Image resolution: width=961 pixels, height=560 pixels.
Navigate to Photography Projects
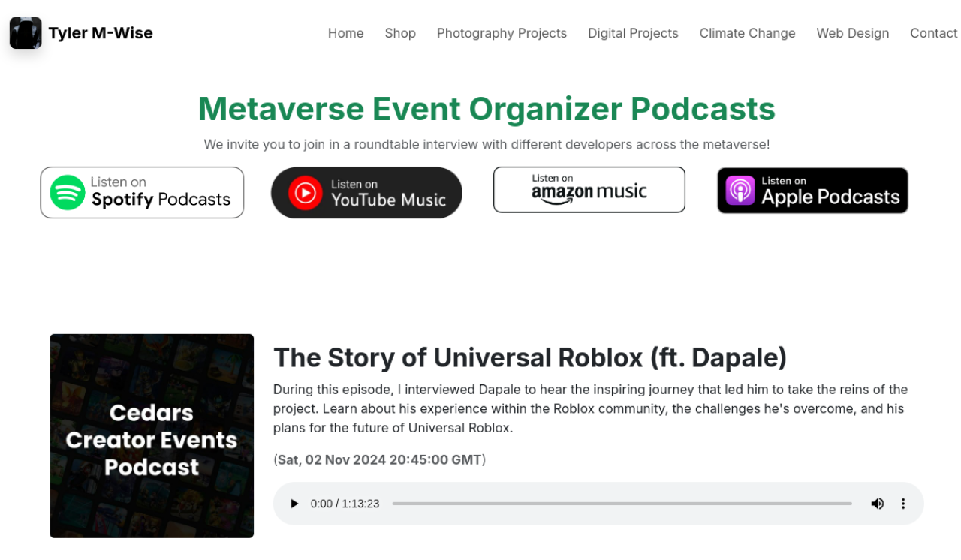[502, 33]
